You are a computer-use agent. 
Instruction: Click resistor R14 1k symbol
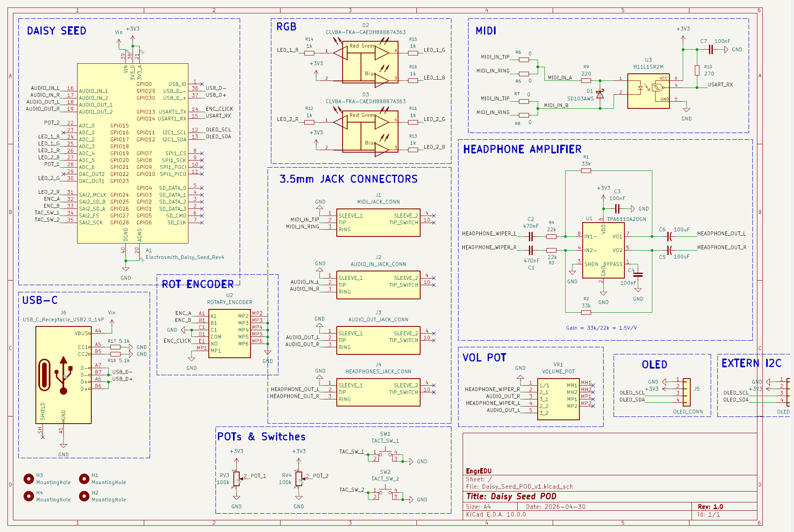click(309, 53)
